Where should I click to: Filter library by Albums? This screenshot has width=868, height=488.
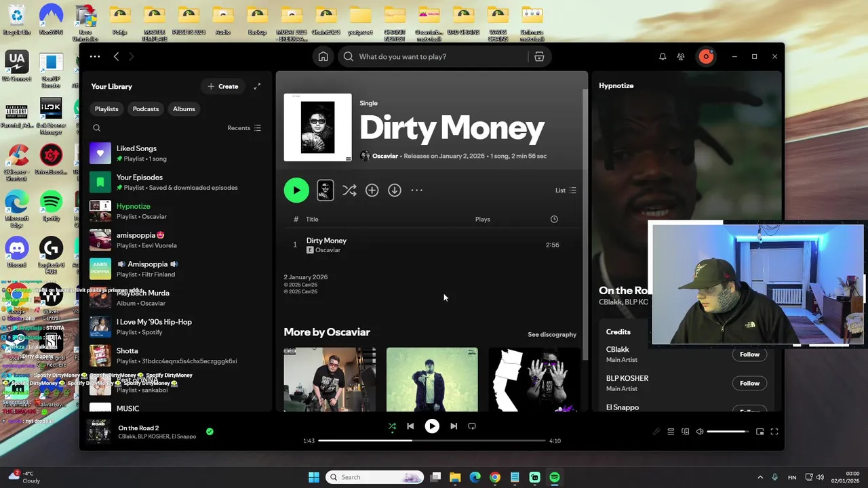tap(184, 108)
